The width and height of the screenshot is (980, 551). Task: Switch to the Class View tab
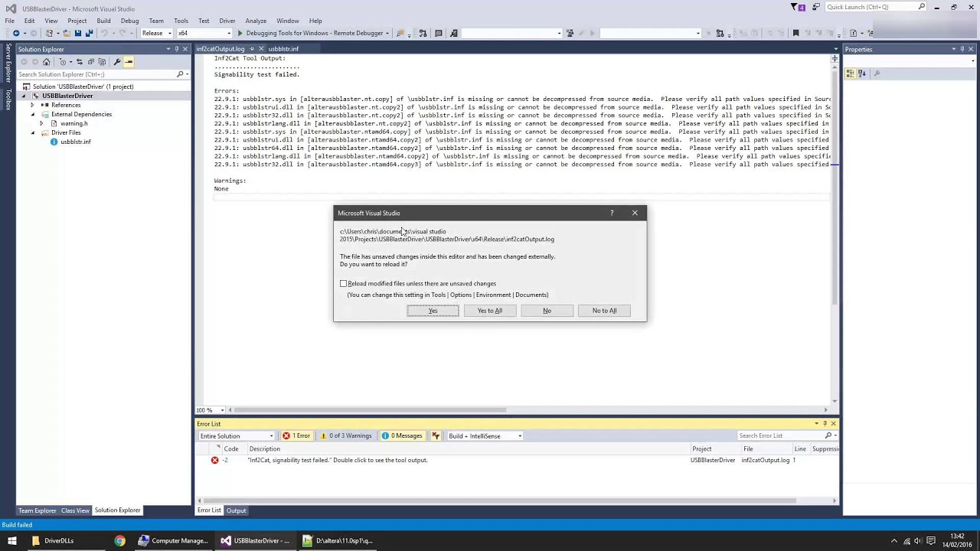click(x=75, y=510)
